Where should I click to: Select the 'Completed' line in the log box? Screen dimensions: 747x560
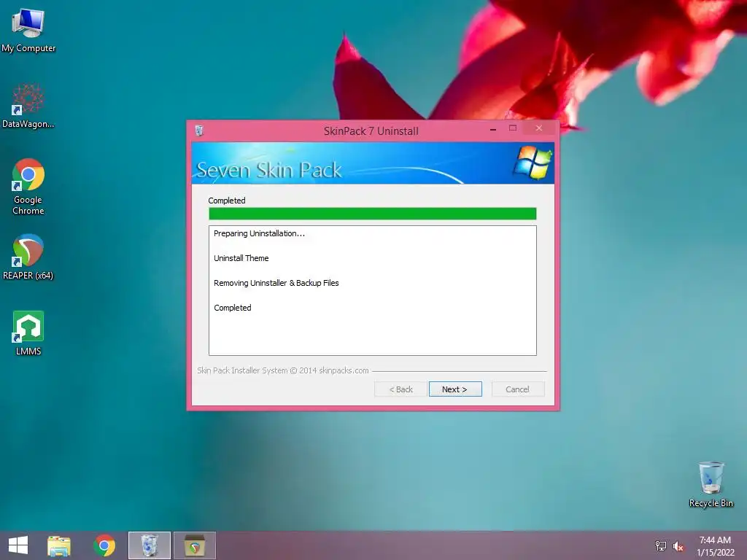pos(233,308)
